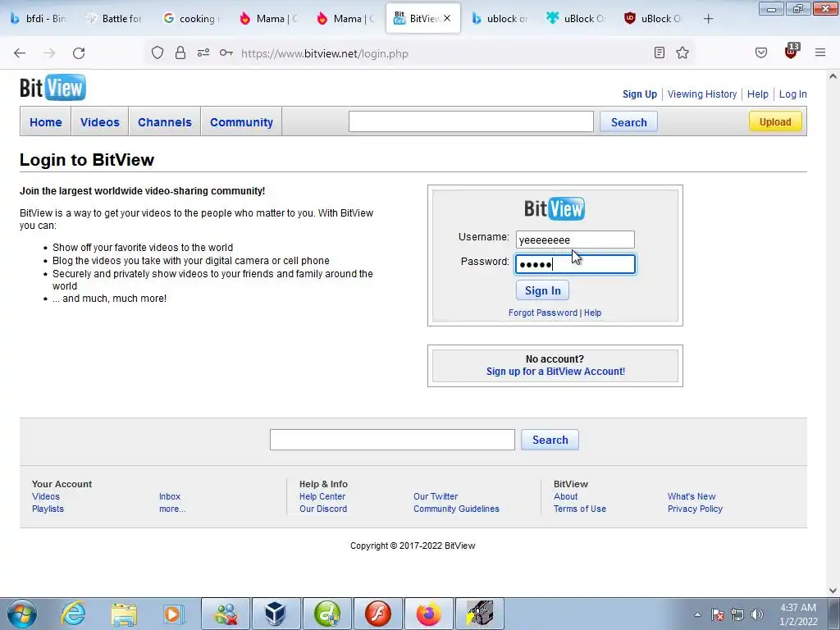Image resolution: width=840 pixels, height=630 pixels.
Task: Open the Firefox hamburger menu
Action: point(820,52)
